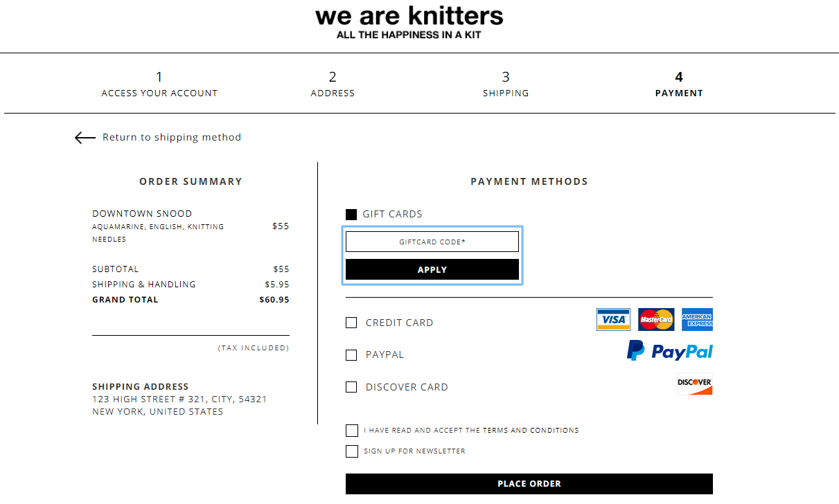This screenshot has height=504, width=839.
Task: Click the Discover card logo
Action: 695,384
